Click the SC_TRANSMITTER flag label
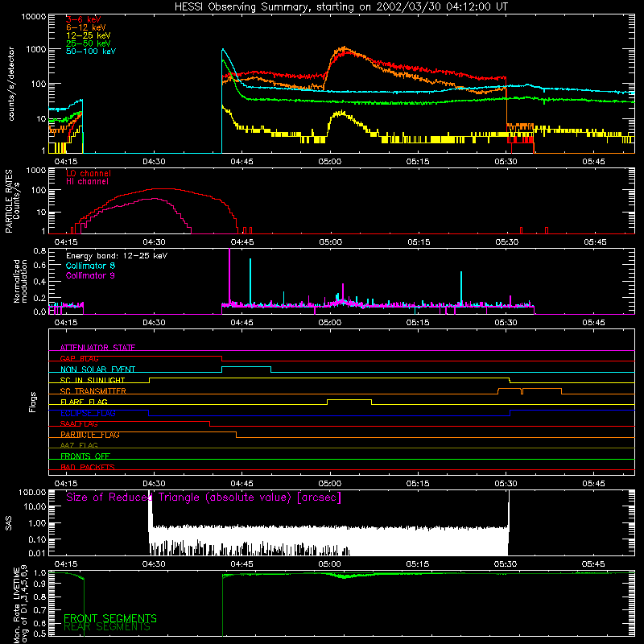 93,391
